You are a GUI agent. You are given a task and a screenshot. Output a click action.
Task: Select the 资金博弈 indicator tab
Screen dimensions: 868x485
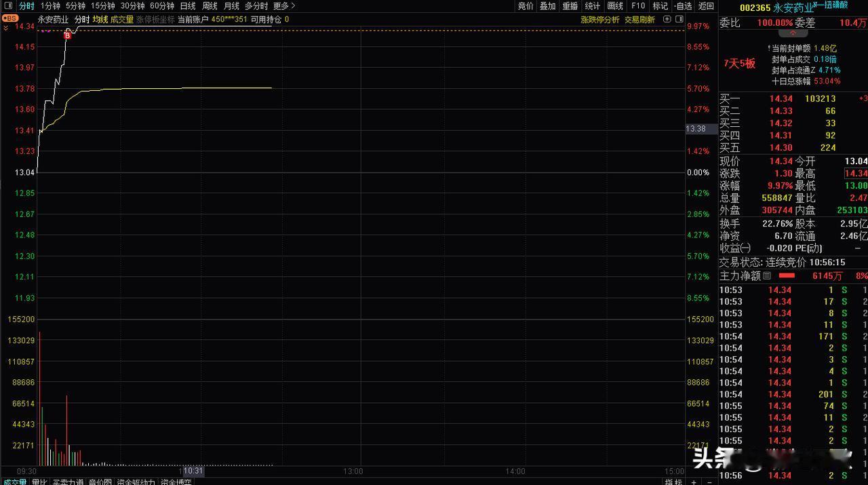click(x=176, y=482)
